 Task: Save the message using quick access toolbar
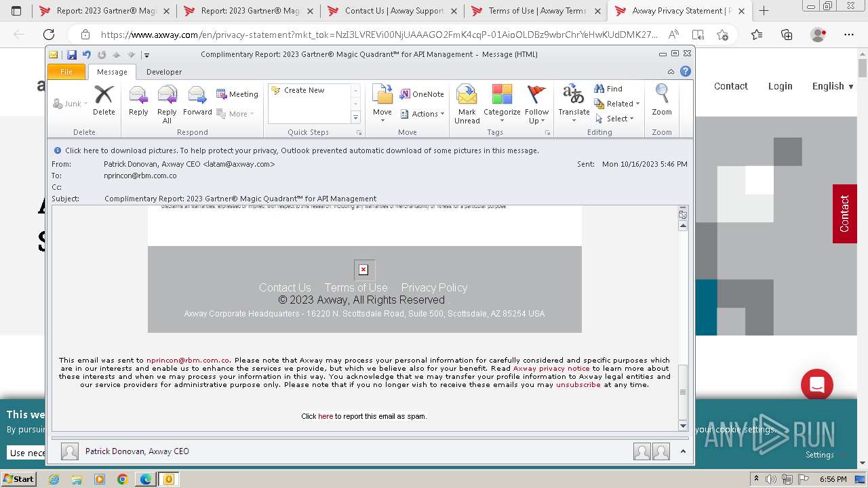coord(71,55)
